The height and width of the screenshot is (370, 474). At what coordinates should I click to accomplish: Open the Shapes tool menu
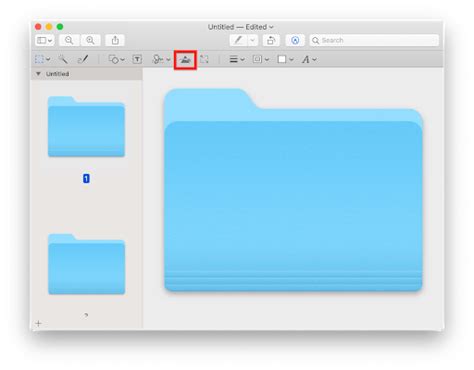click(116, 59)
